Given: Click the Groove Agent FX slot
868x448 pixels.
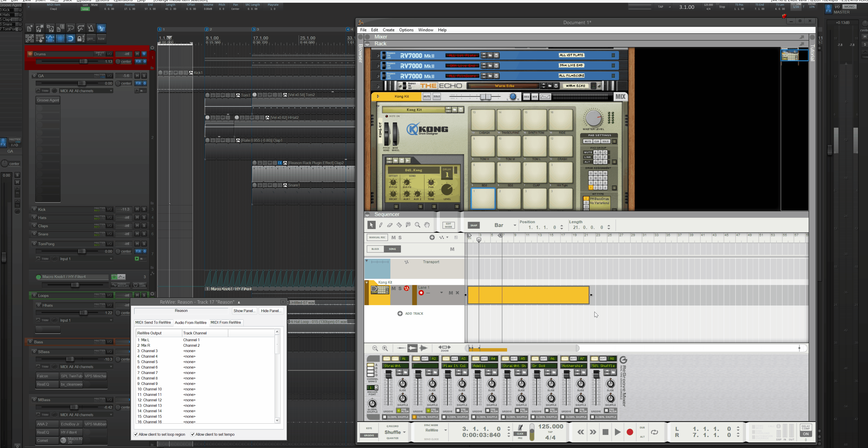Looking at the screenshot, I should coord(48,100).
